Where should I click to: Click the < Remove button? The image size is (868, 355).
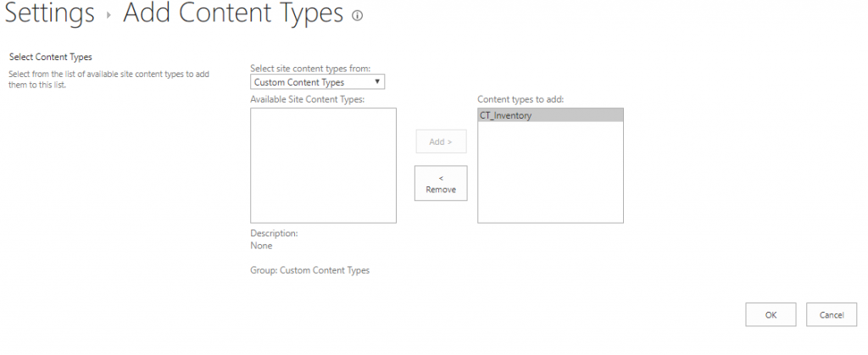pos(441,183)
